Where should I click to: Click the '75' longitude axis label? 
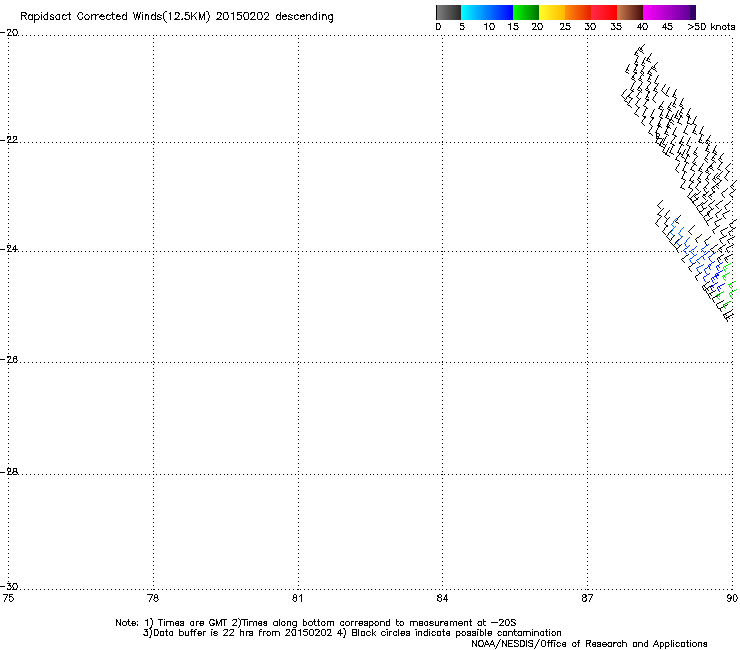coord(8,598)
